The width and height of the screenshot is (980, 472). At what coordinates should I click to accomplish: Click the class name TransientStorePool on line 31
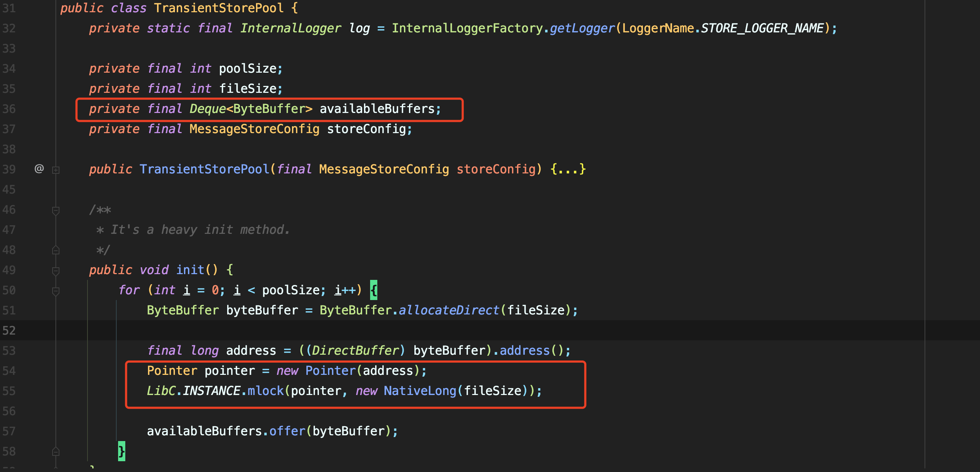pyautogui.click(x=219, y=8)
